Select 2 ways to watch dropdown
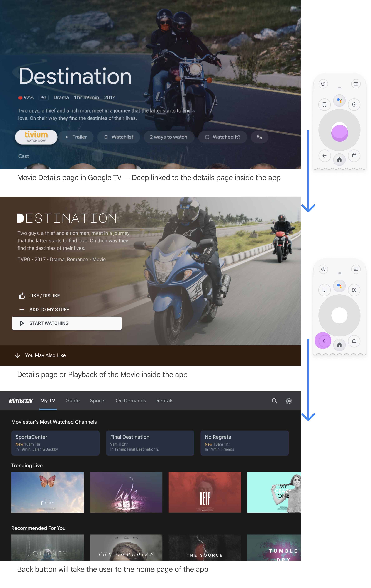Viewport: 371px width, 588px height. click(168, 137)
